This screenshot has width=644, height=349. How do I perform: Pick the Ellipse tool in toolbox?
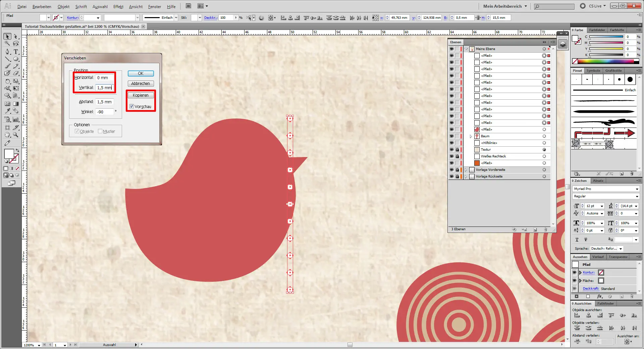[16, 59]
